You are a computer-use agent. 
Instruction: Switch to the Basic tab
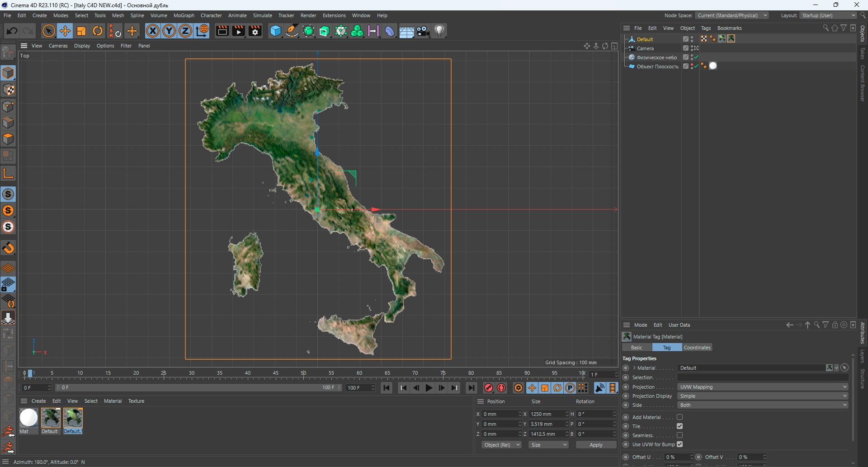[637, 348]
